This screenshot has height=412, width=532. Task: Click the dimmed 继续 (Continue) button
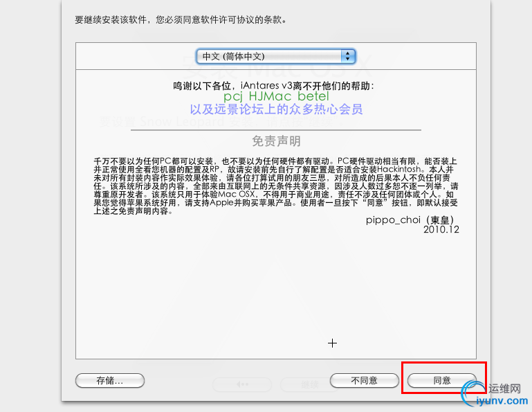pyautogui.click(x=309, y=384)
